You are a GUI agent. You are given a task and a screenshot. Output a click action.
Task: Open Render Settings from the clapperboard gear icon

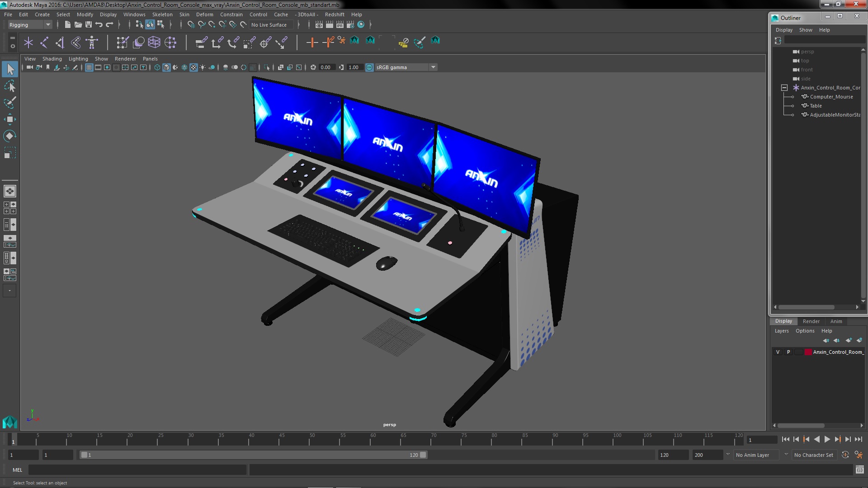pos(350,24)
